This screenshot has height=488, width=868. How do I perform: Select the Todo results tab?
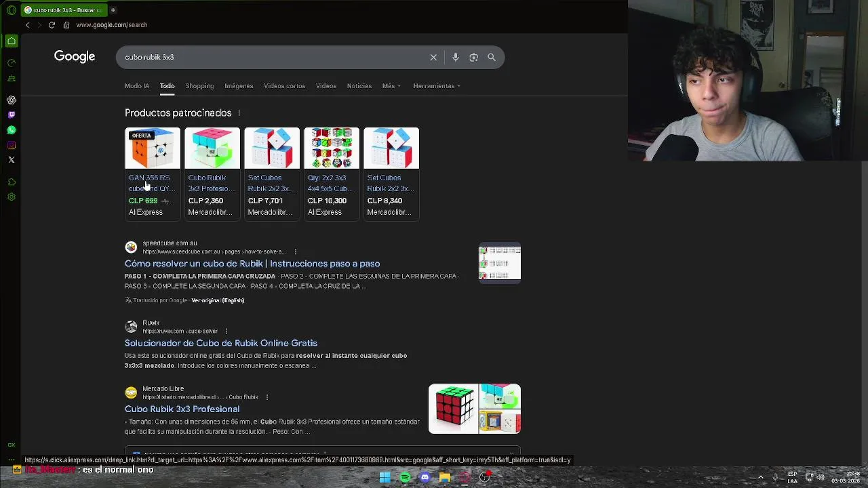tap(167, 86)
